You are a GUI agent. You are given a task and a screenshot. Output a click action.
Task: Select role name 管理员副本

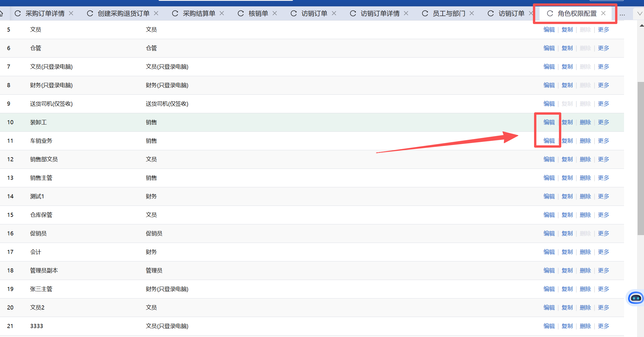(44, 270)
